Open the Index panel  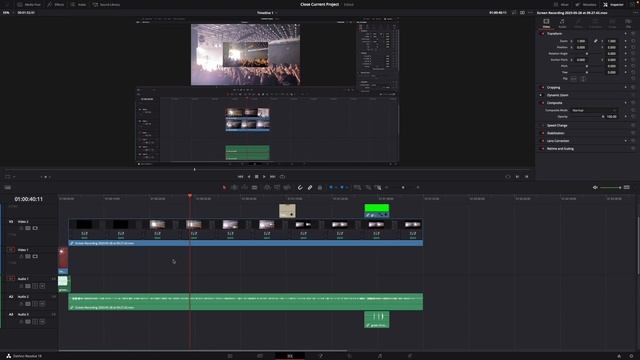pos(78,4)
